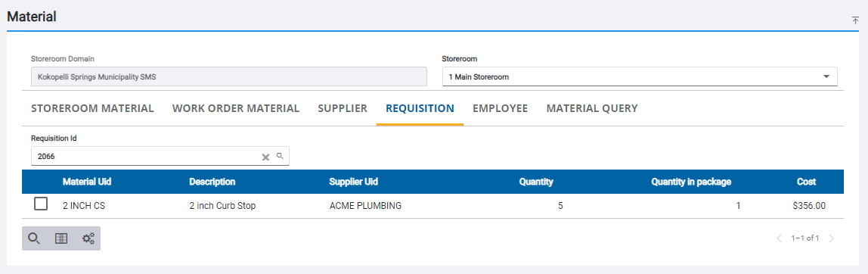Go to next page of results

[x=831, y=238]
